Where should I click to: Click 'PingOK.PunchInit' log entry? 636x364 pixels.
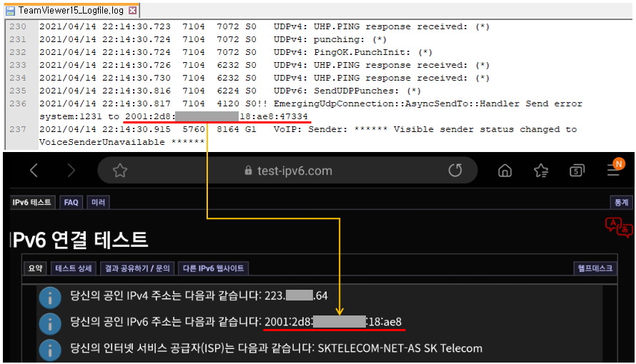tap(353, 52)
